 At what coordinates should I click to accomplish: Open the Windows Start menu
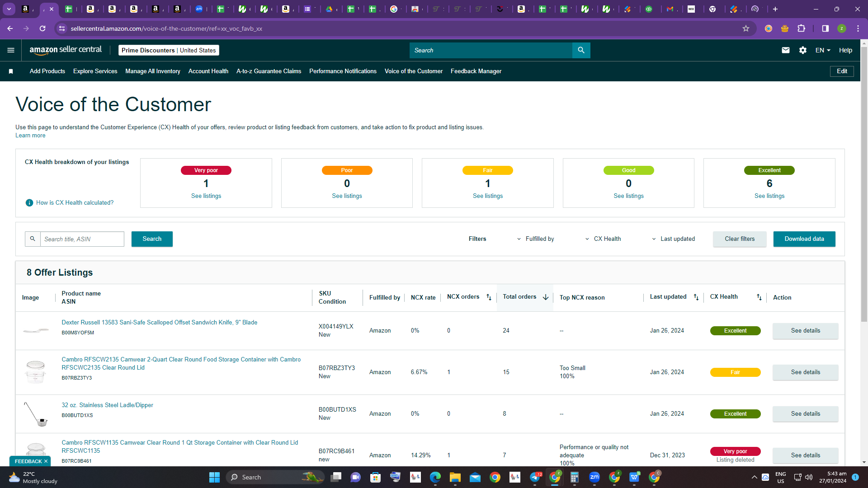pyautogui.click(x=214, y=477)
